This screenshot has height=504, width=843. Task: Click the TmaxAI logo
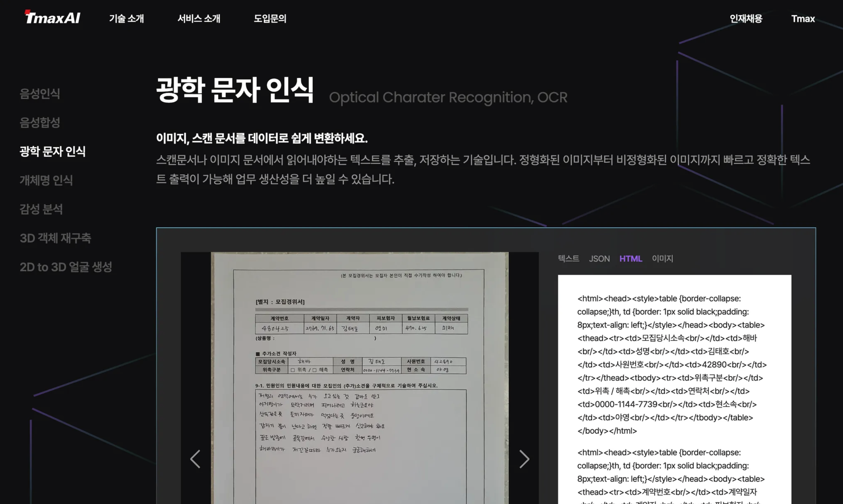(x=53, y=17)
